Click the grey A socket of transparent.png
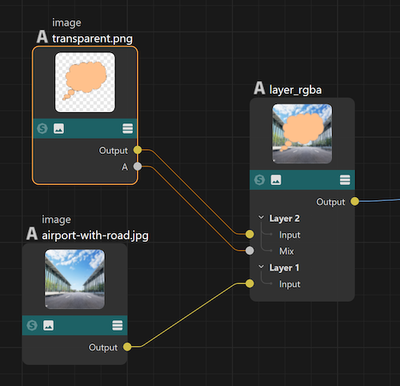This screenshot has width=400, height=386. coord(137,166)
